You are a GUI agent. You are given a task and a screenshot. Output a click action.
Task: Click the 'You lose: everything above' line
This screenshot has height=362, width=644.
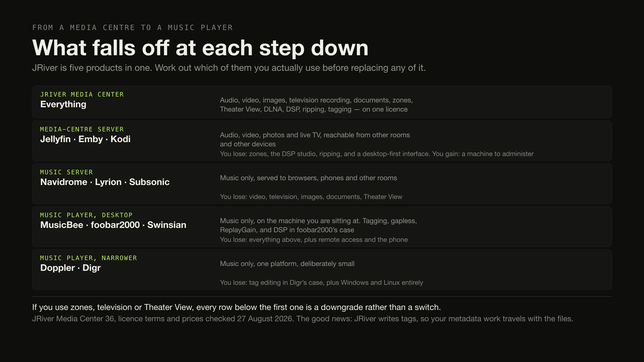point(314,240)
